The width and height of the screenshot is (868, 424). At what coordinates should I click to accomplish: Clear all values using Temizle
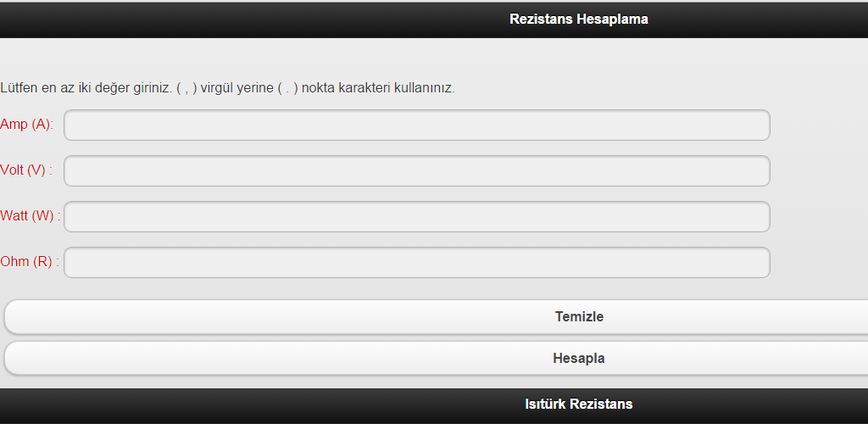point(578,317)
